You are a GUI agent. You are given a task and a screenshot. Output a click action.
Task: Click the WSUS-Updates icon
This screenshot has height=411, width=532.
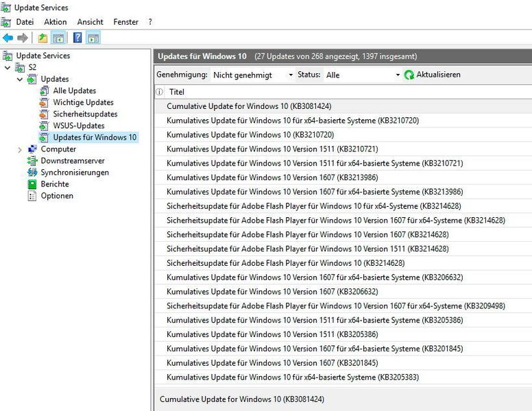[x=44, y=126]
